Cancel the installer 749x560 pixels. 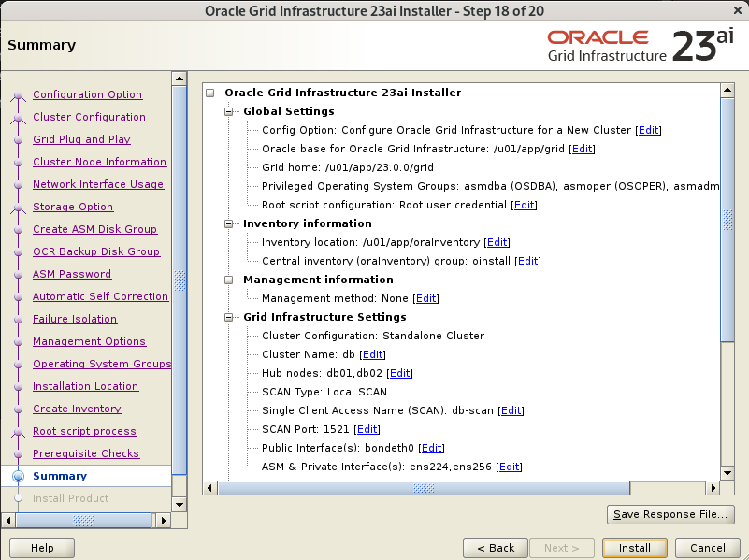click(x=708, y=548)
